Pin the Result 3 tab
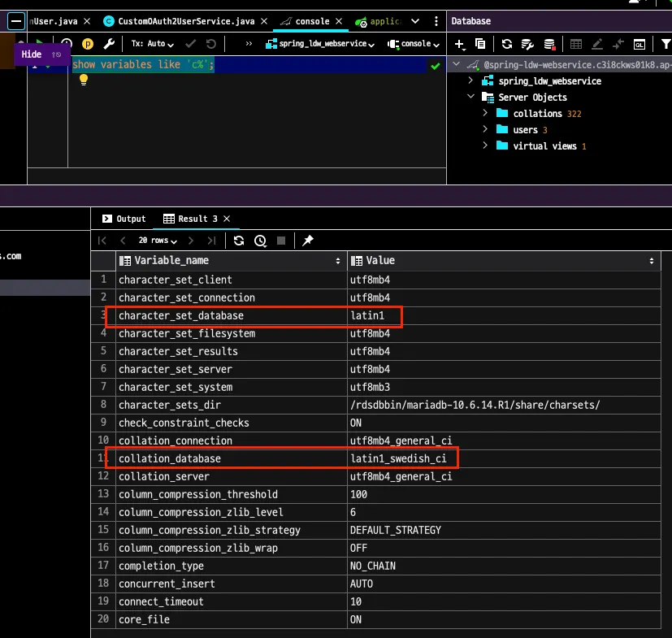 (307, 241)
